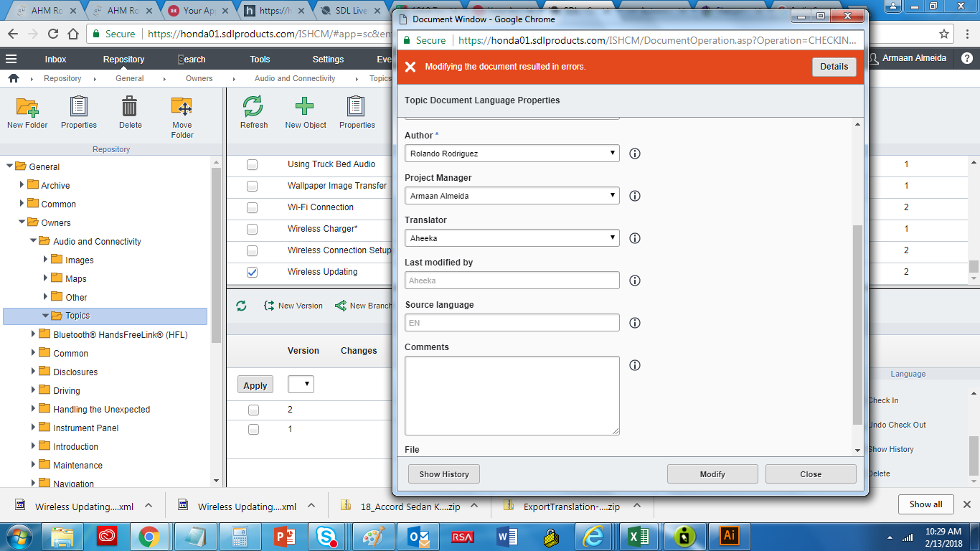
Task: Check the Wi-Fi Connection checkbox
Action: point(252,207)
